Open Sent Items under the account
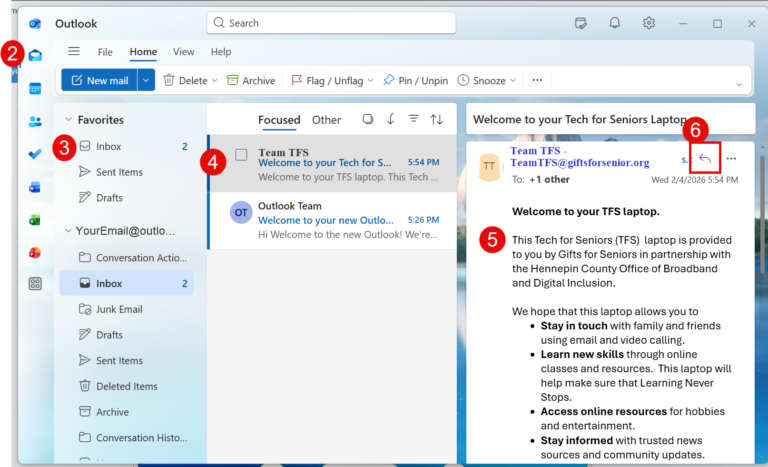Screen dimensions: 768x467 pos(127,360)
